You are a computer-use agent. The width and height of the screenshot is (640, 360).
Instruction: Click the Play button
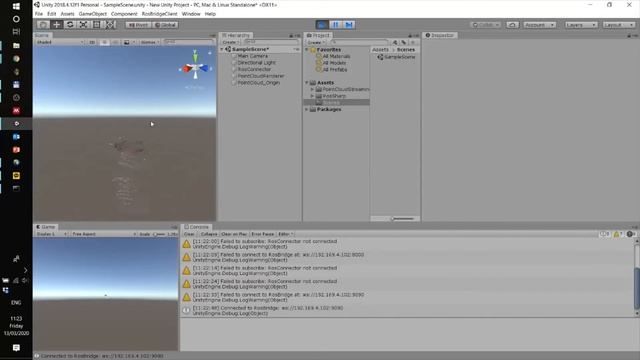point(322,25)
